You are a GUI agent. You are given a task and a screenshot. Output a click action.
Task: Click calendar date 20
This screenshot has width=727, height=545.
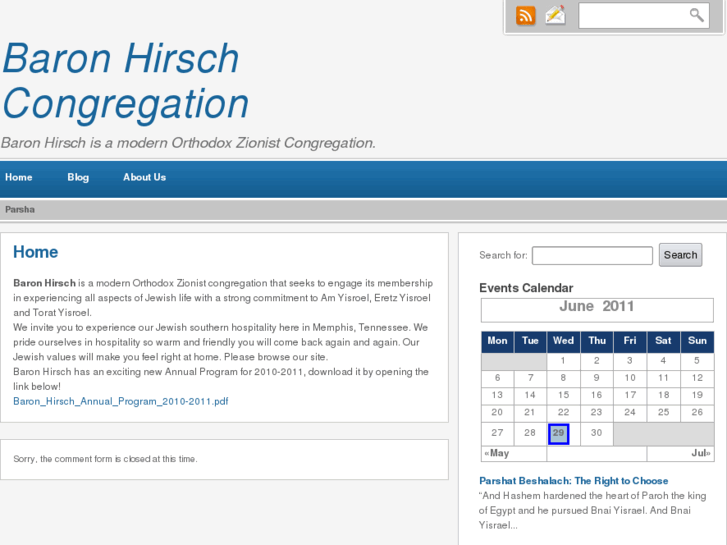(x=497, y=412)
